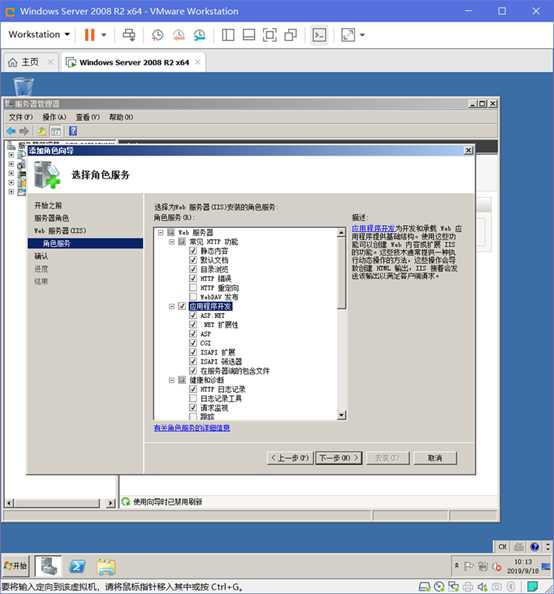This screenshot has height=594, width=554.
Task: Select 确认 step in wizard sidebar
Action: pos(41,256)
